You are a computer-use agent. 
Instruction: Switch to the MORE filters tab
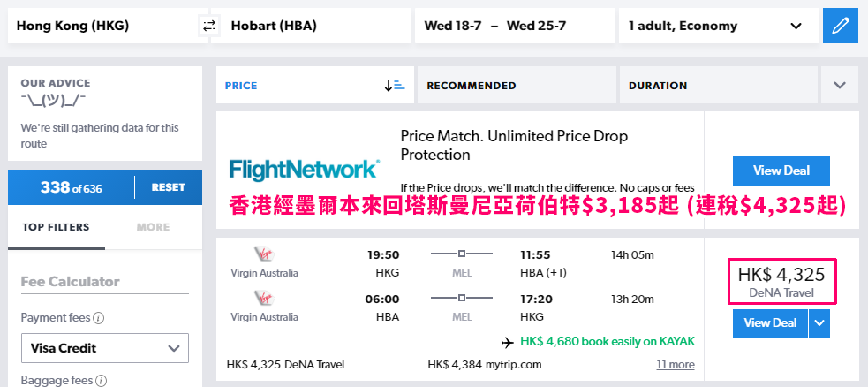154,227
